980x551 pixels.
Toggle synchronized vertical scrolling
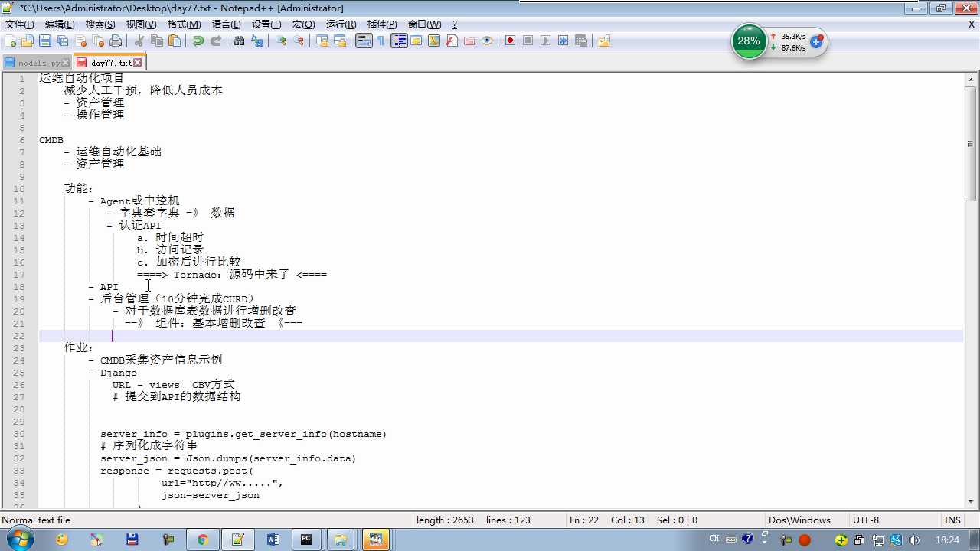322,41
